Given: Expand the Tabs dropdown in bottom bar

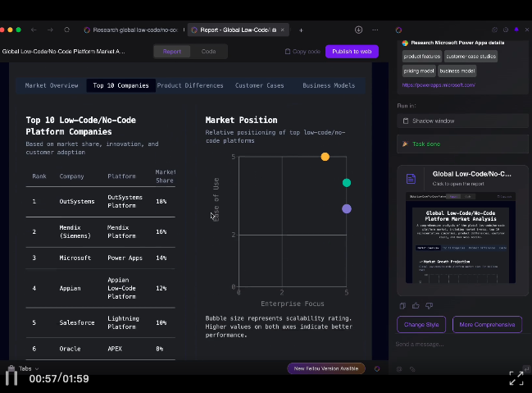Looking at the screenshot, I should (x=29, y=368).
